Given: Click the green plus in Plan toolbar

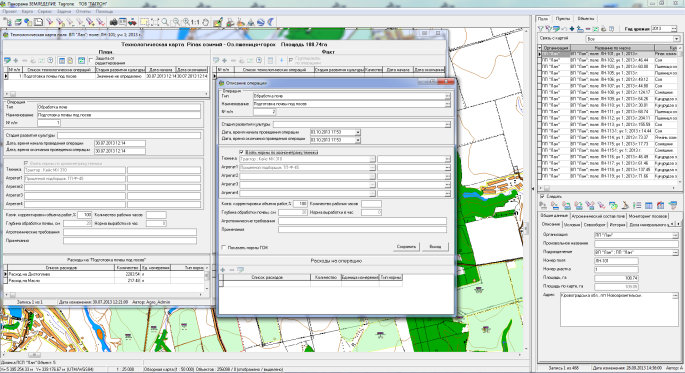Looking at the screenshot, I should click(x=16, y=61).
